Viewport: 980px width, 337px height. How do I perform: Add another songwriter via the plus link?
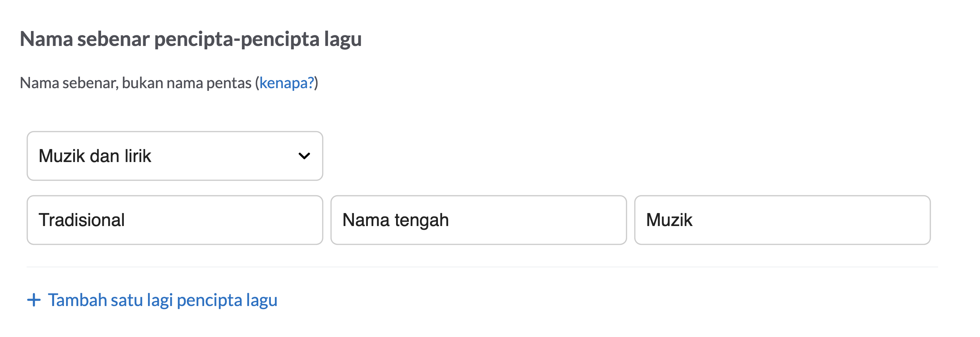[x=162, y=300]
